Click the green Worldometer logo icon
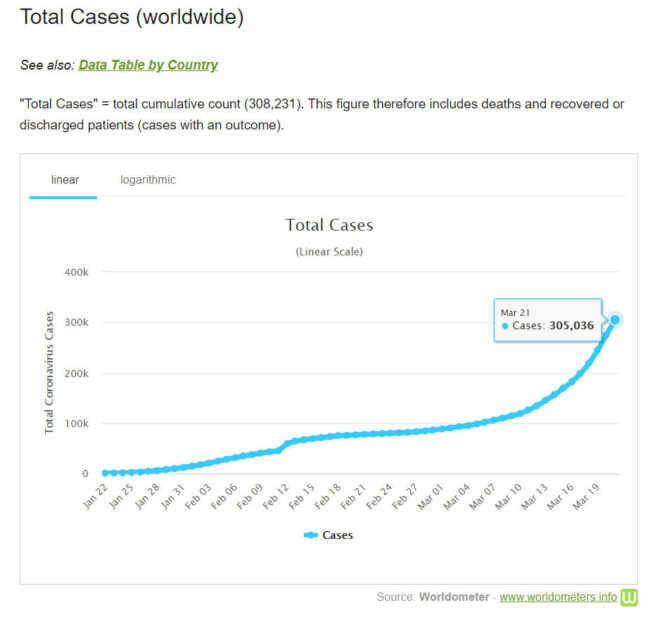 (630, 597)
